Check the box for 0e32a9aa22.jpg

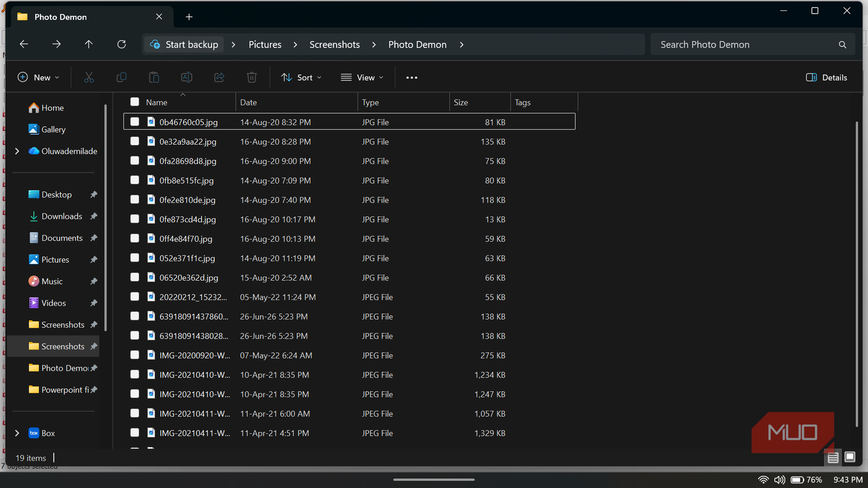tap(135, 141)
